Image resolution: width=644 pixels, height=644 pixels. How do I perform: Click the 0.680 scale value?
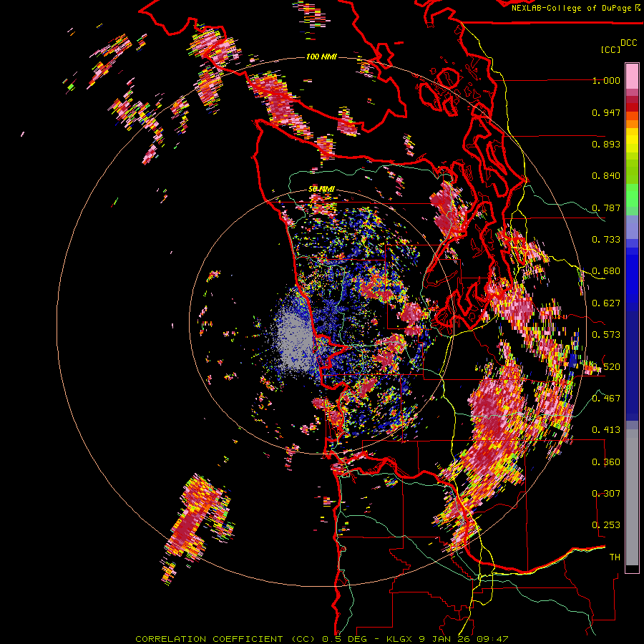[x=606, y=271]
